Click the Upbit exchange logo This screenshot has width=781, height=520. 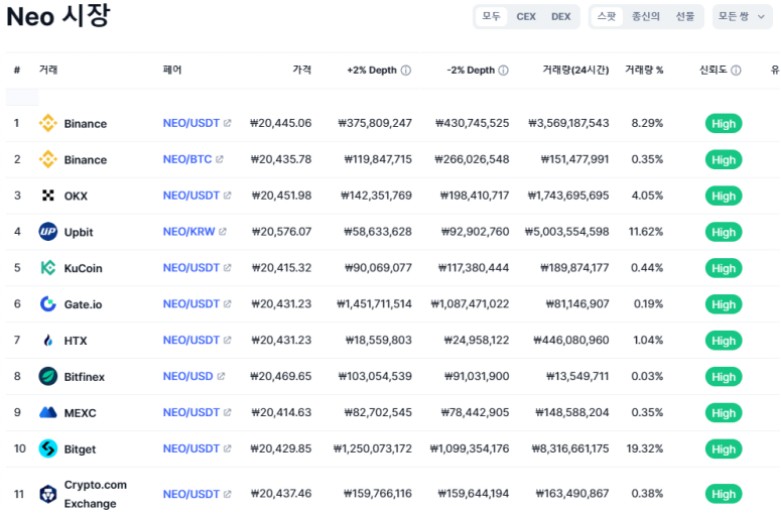(48, 232)
